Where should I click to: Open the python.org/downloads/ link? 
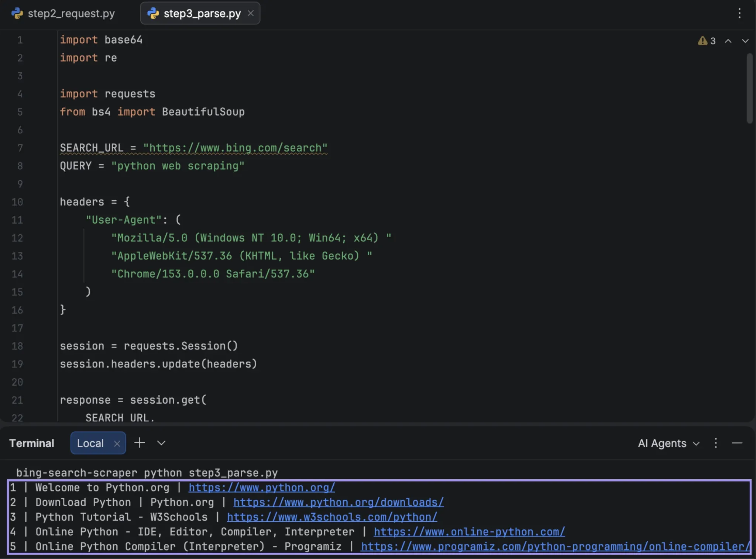339,502
